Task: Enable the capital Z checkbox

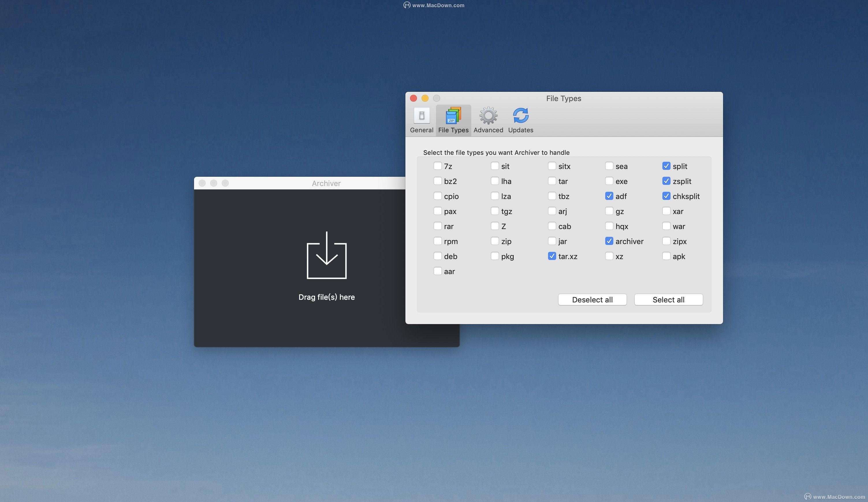Action: click(495, 226)
